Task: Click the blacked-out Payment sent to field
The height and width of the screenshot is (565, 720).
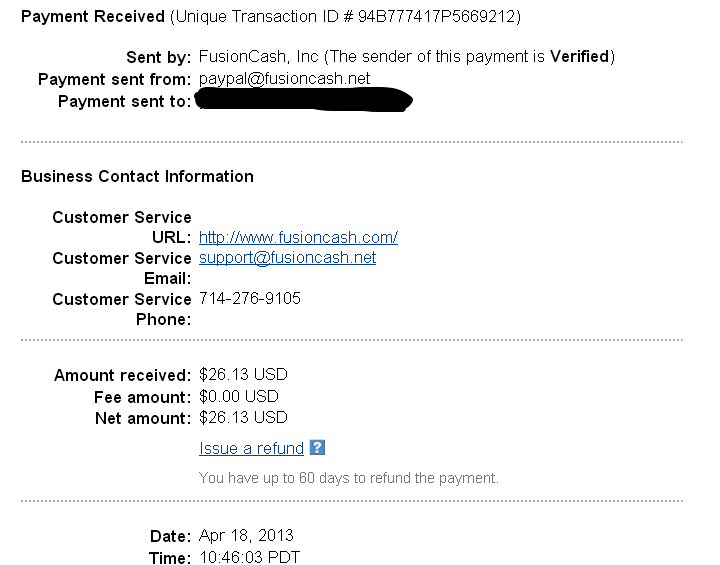Action: tap(304, 100)
